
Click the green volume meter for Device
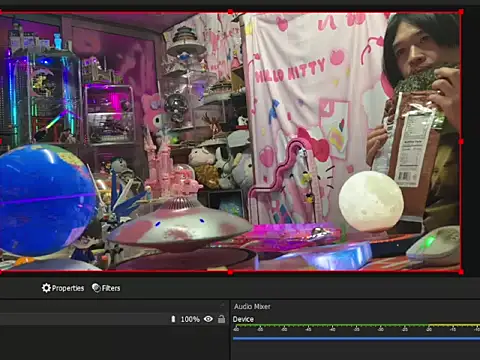(x=356, y=325)
